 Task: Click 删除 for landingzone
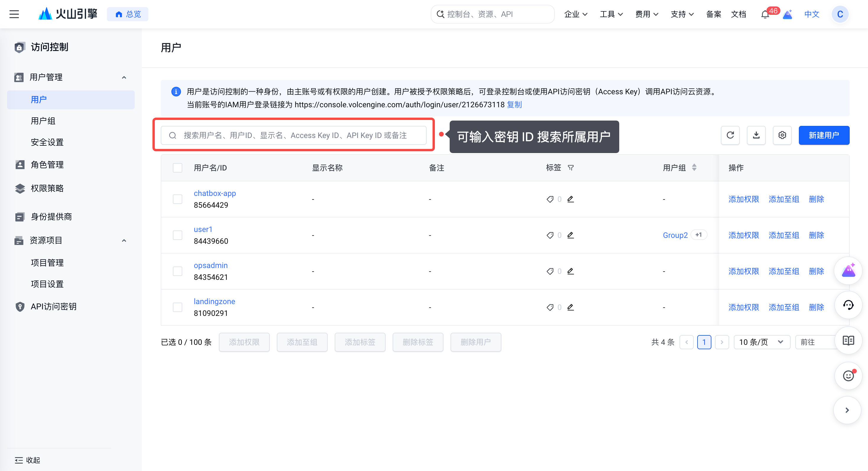816,307
